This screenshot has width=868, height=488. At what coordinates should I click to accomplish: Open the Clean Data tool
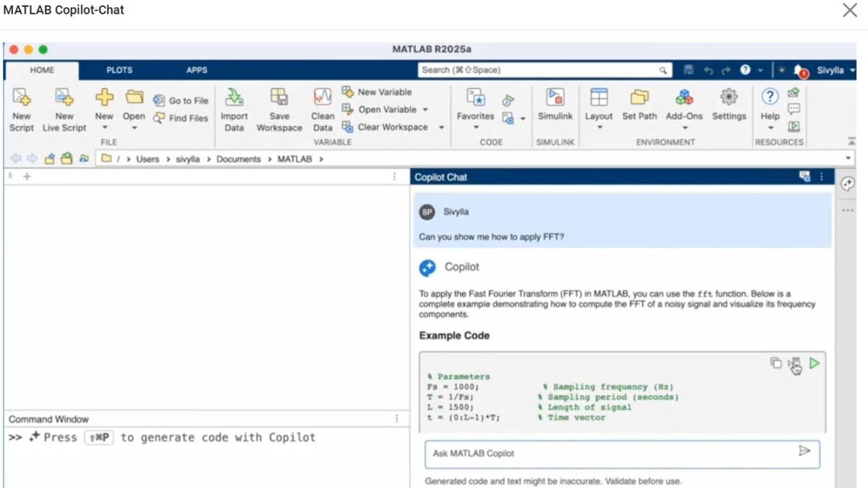point(323,110)
